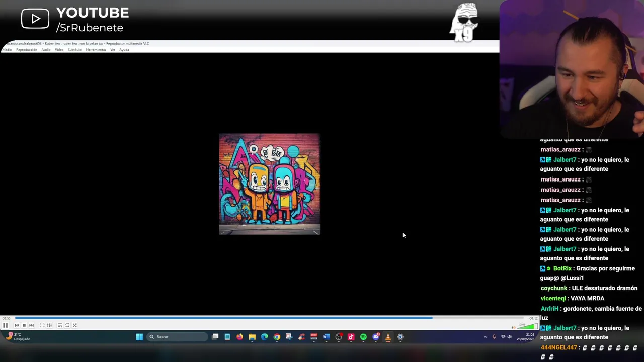
Task: Click chat username vicenteql
Action: 553,298
